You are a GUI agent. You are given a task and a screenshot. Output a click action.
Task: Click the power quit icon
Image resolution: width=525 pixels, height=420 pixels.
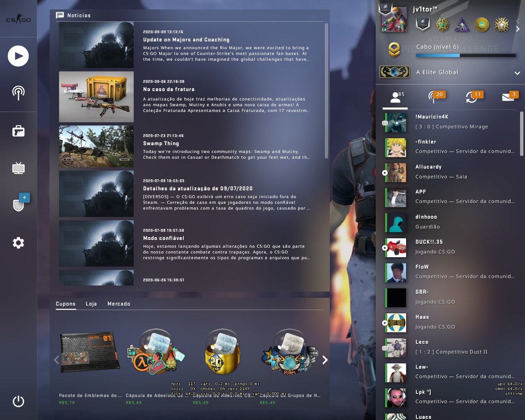[18, 401]
